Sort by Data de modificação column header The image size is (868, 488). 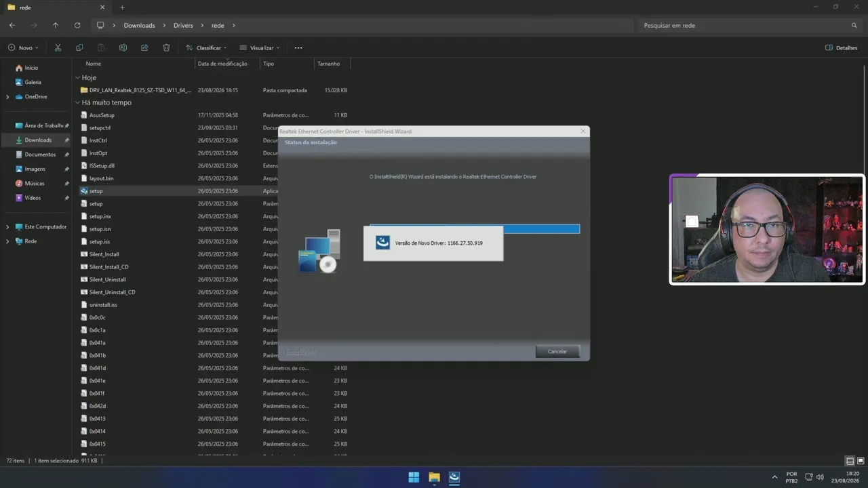coord(222,64)
